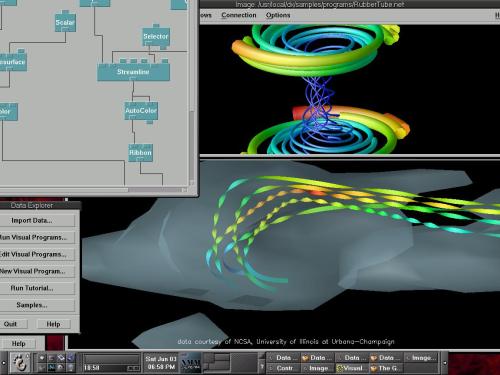Click the NMM applet icon in panel
The height and width of the screenshot is (375, 500).
[x=191, y=363]
